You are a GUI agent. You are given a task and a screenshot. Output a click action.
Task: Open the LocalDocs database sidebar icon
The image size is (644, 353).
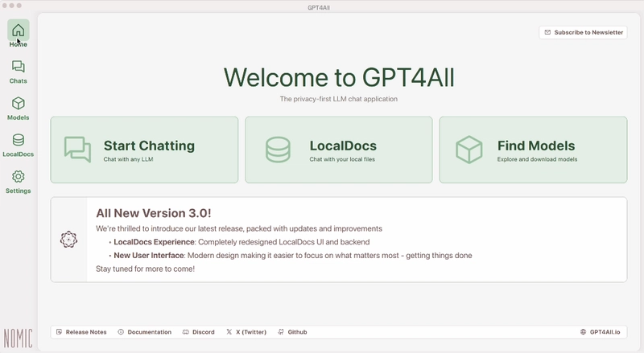pos(18,140)
